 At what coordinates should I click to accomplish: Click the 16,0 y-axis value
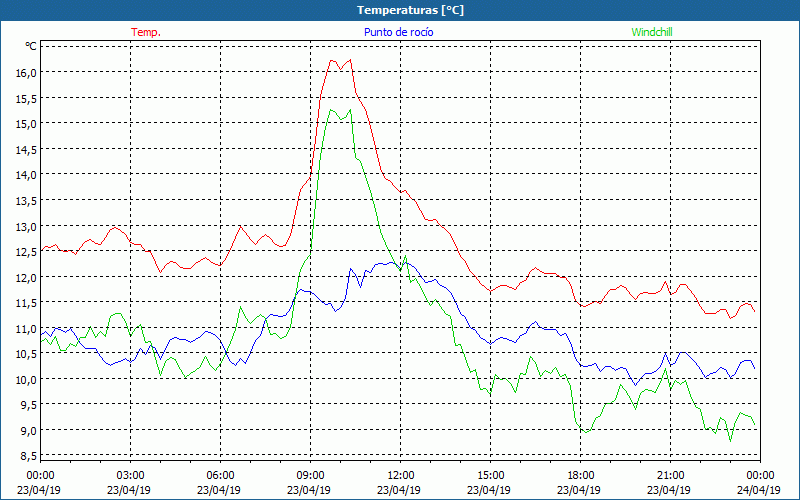coord(27,72)
